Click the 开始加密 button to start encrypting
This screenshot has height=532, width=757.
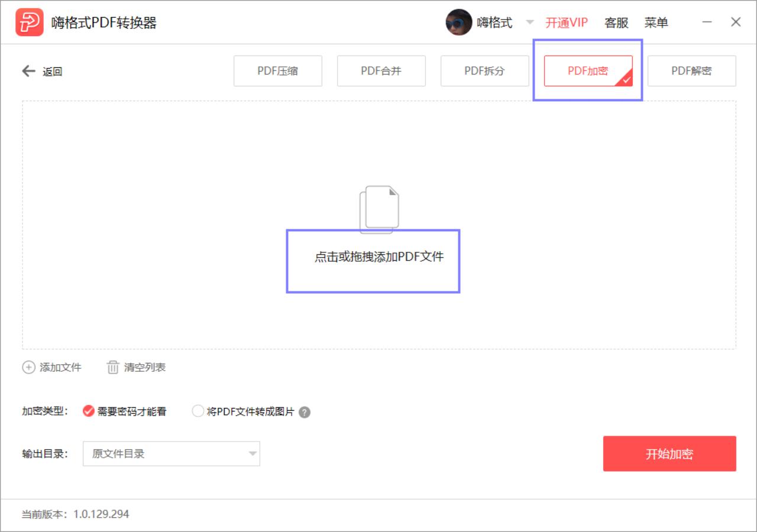[670, 453]
